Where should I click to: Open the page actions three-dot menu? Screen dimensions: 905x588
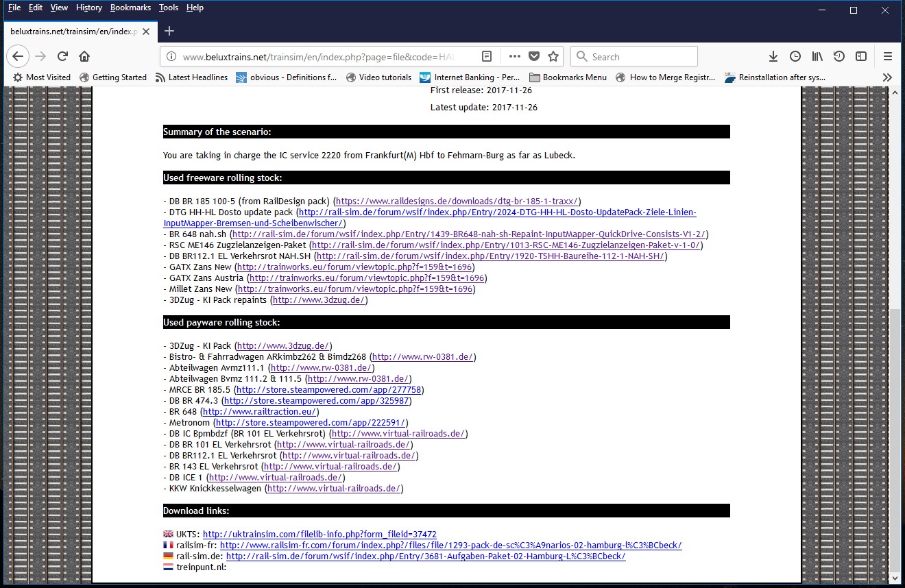point(515,57)
